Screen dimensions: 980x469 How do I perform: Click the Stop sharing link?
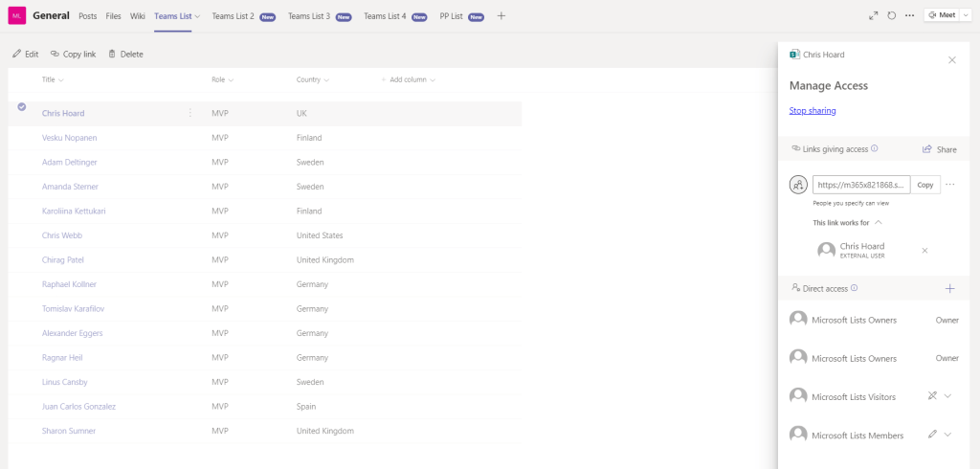point(813,111)
